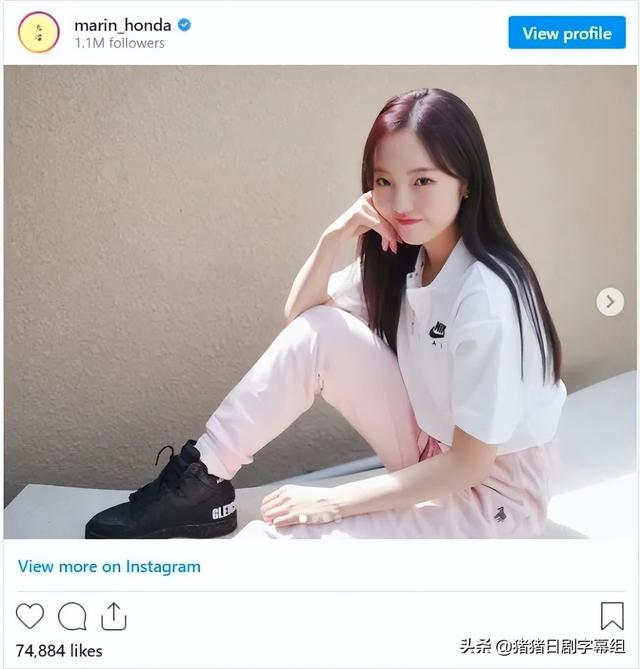The width and height of the screenshot is (640, 669).
Task: Open the 74,884 likes count
Action: pyautogui.click(x=59, y=651)
